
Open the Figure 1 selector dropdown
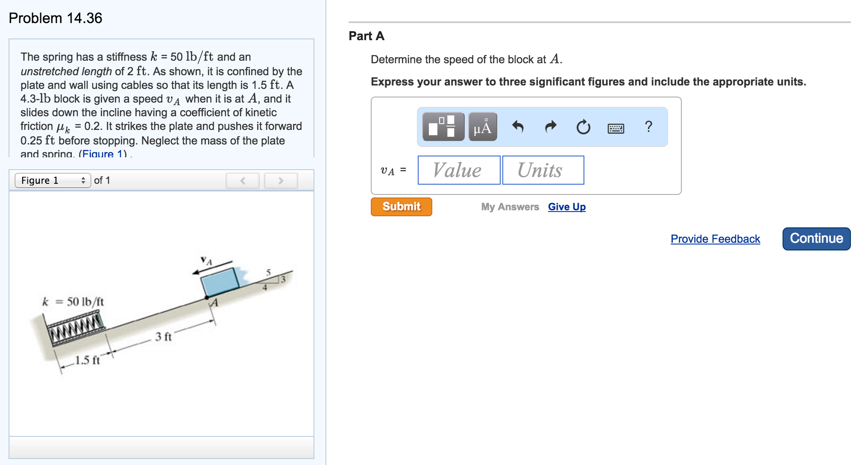(53, 180)
